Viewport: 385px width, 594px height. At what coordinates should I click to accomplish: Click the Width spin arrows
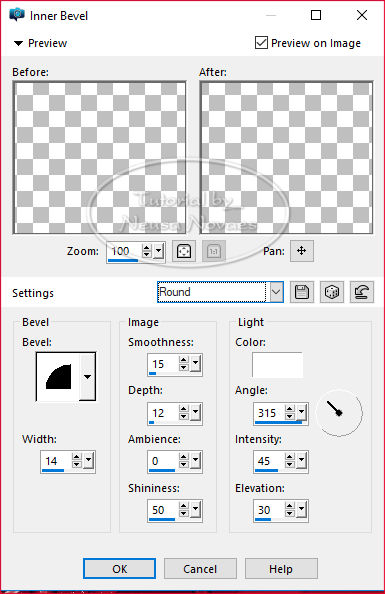pos(77,461)
